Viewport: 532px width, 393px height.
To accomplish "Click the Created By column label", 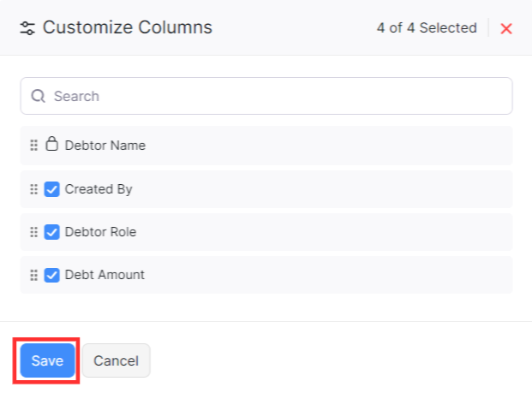I will click(x=99, y=189).
